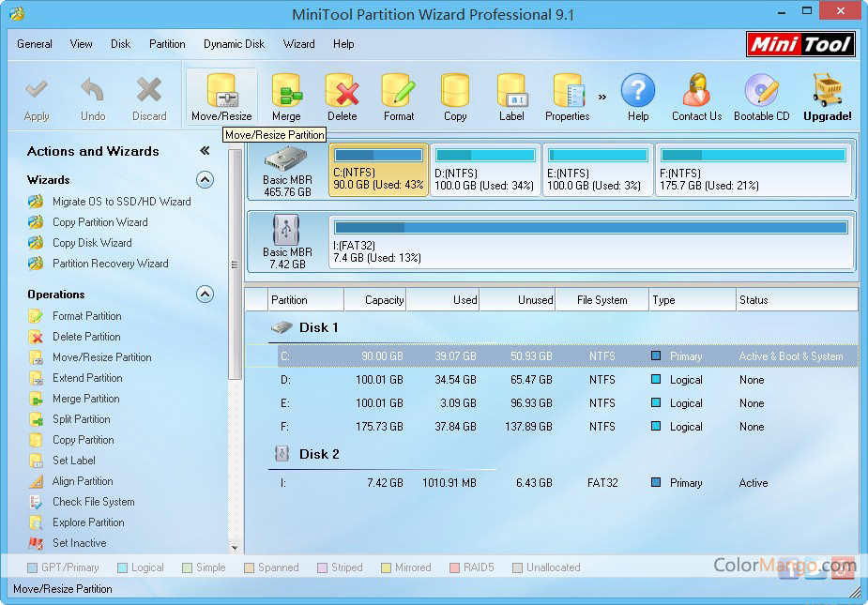
Task: Select the F:(NTFS) block in disk map
Action: click(x=754, y=170)
